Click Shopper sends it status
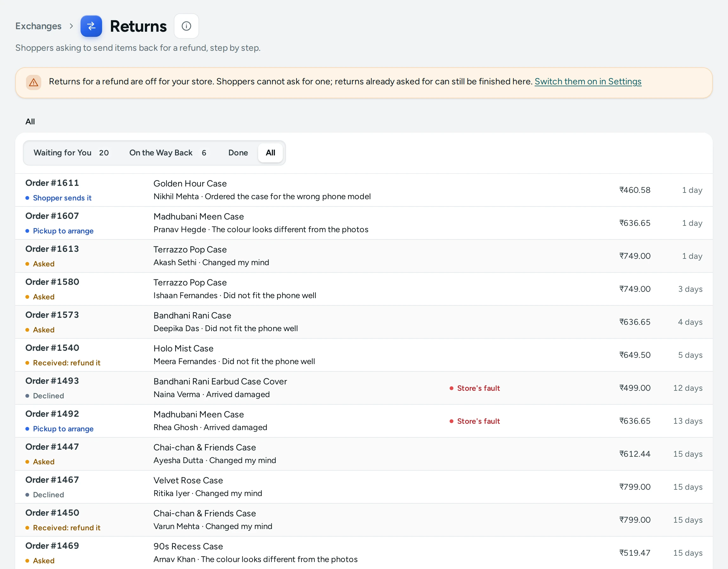This screenshot has width=728, height=569. pos(59,198)
